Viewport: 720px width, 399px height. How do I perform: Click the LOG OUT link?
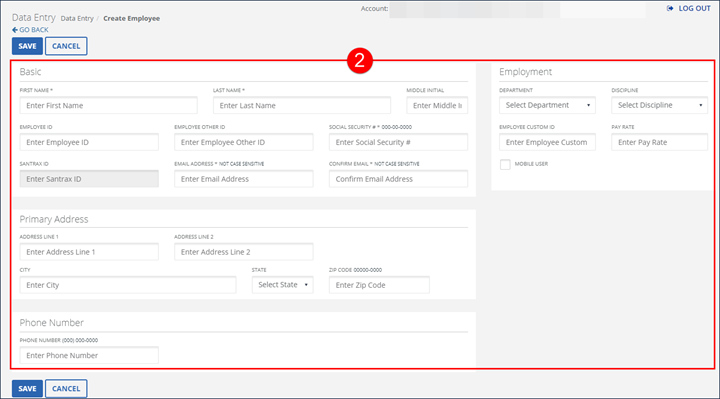tap(694, 8)
